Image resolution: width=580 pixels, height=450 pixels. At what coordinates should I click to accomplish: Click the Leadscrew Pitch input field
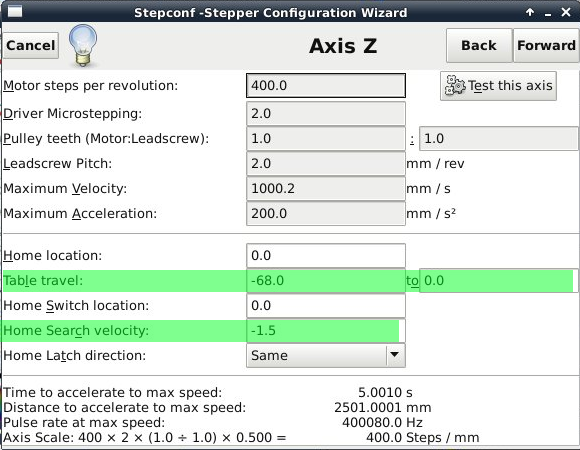326,163
